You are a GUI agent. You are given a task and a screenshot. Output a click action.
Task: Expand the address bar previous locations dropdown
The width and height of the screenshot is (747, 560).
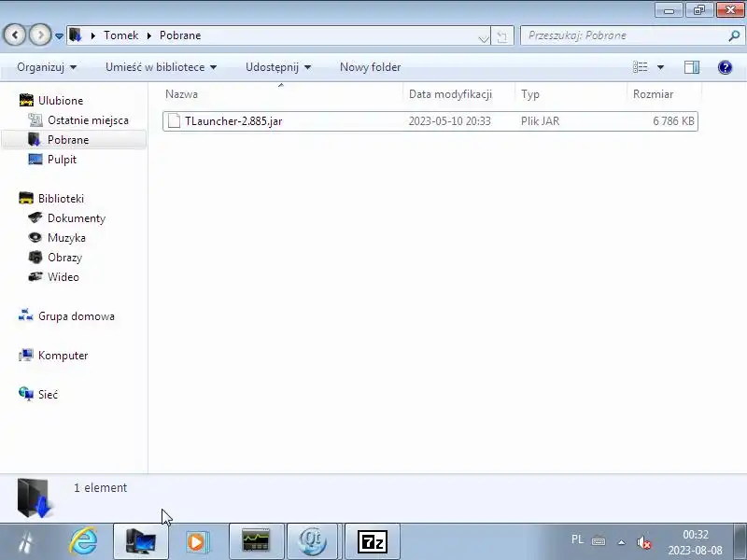tap(483, 37)
